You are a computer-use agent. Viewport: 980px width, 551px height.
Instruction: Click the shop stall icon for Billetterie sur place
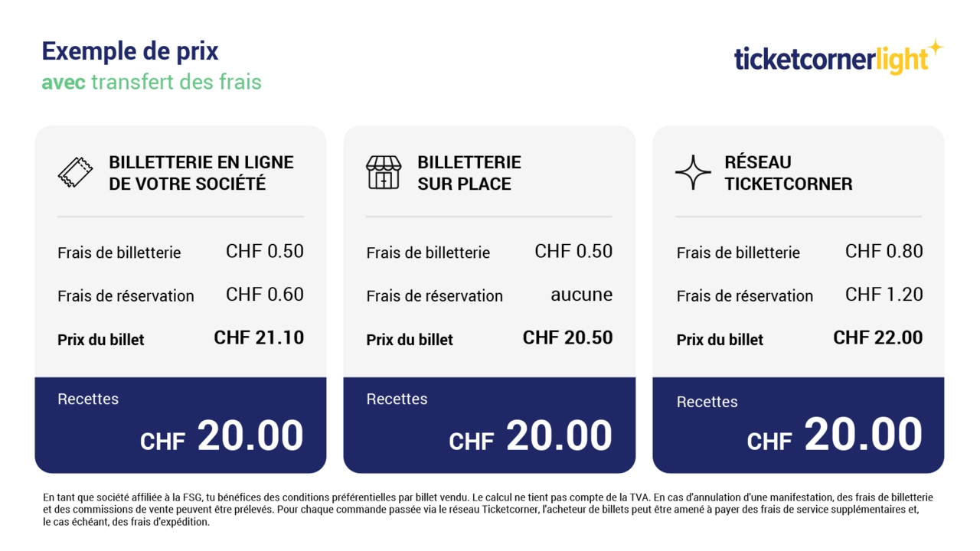click(384, 172)
